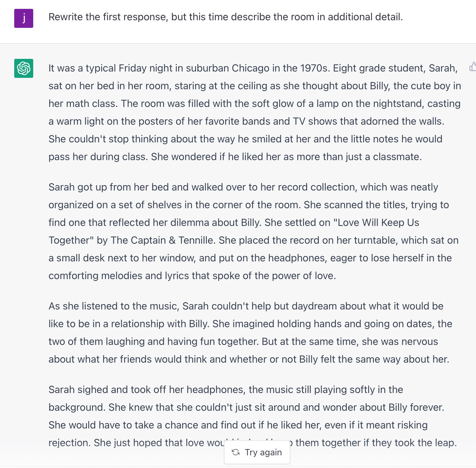The width and height of the screenshot is (476, 468).
Task: Click the green ChatGPT logo avatar
Action: pos(24,68)
